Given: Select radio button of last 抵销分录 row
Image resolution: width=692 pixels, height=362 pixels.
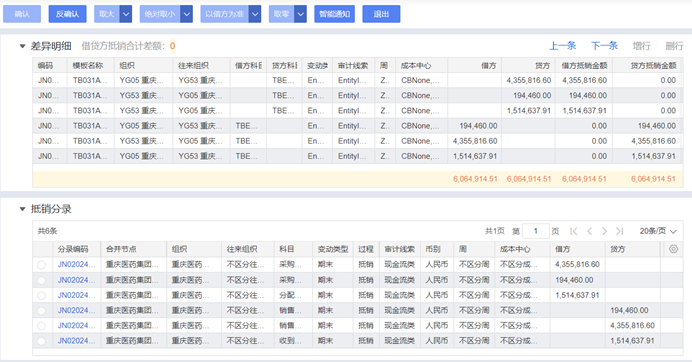Looking at the screenshot, I should point(41,341).
